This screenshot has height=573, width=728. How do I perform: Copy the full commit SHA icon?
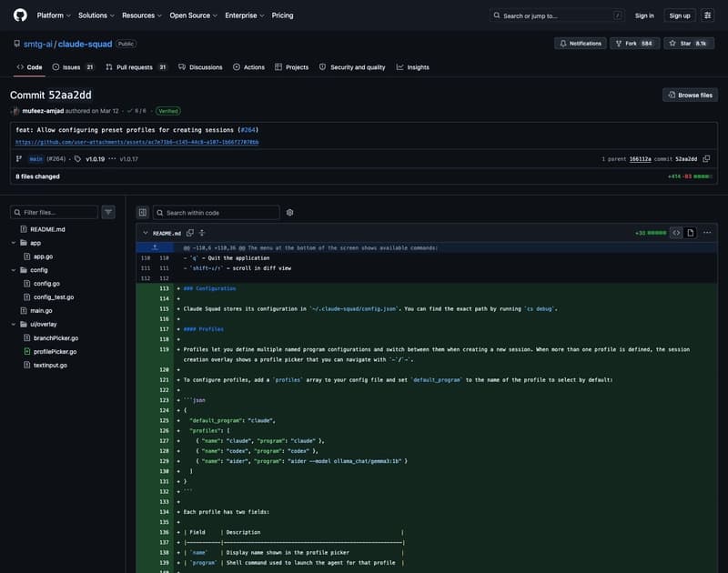tap(706, 158)
